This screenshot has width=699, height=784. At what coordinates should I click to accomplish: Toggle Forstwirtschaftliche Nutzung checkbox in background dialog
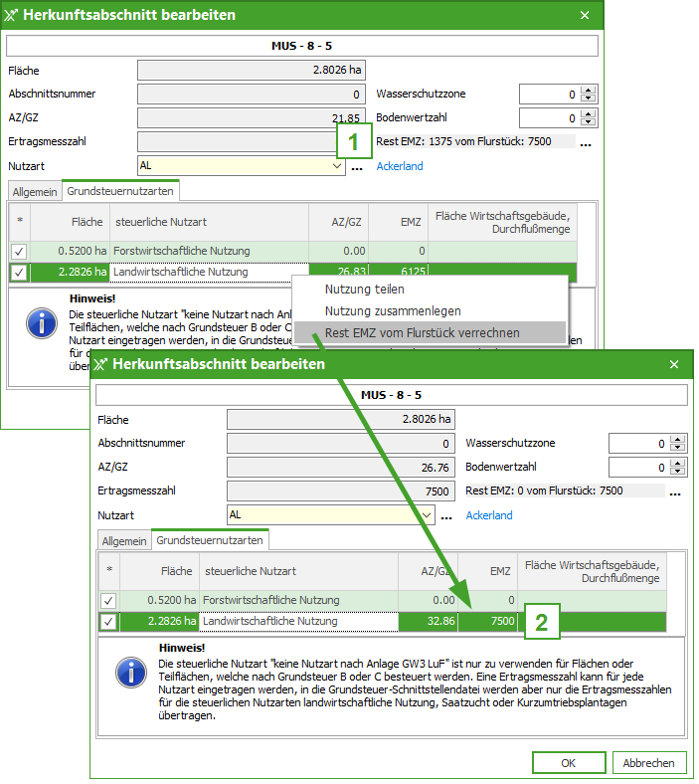(19, 252)
